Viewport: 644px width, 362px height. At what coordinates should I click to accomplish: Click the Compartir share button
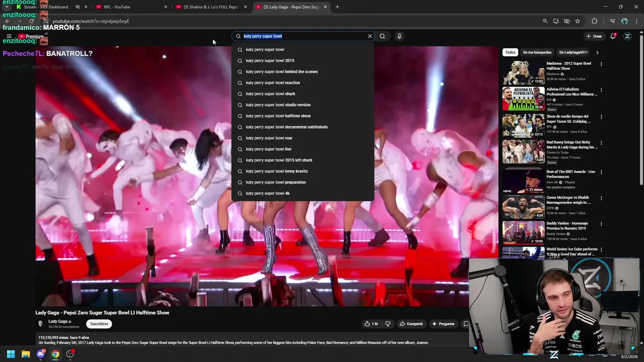[x=411, y=324]
